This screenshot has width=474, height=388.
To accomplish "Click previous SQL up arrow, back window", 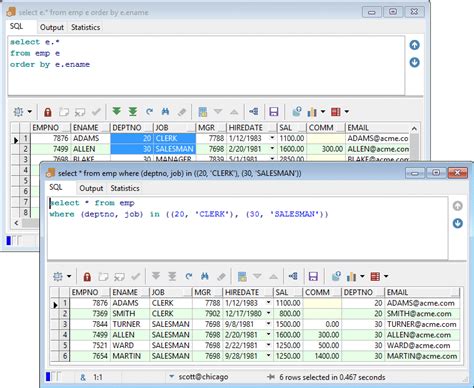I will (x=414, y=45).
